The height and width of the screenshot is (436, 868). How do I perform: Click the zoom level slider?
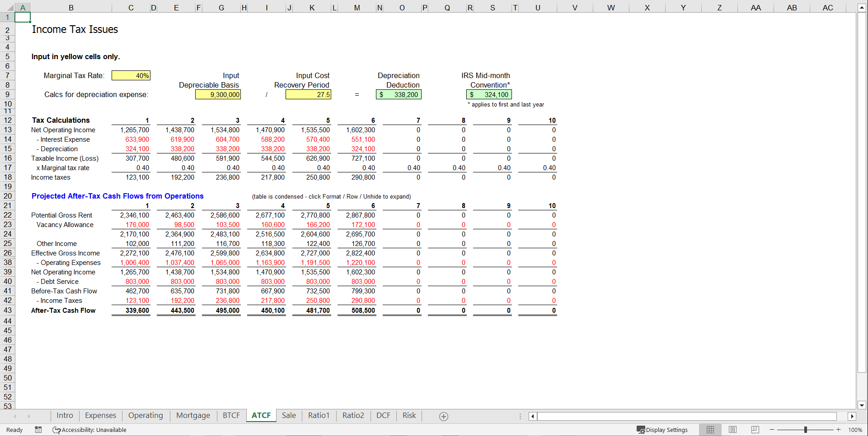click(806, 430)
